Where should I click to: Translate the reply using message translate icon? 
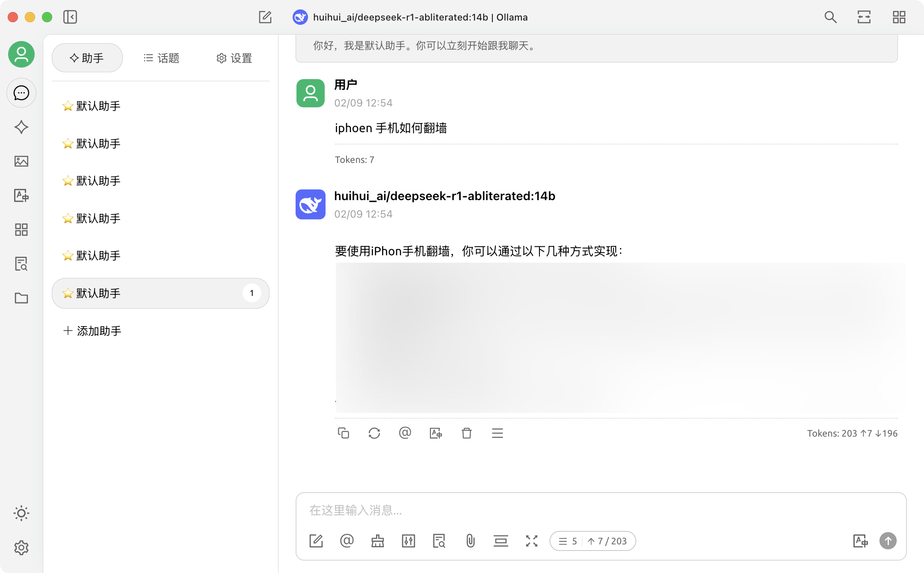[x=436, y=433]
